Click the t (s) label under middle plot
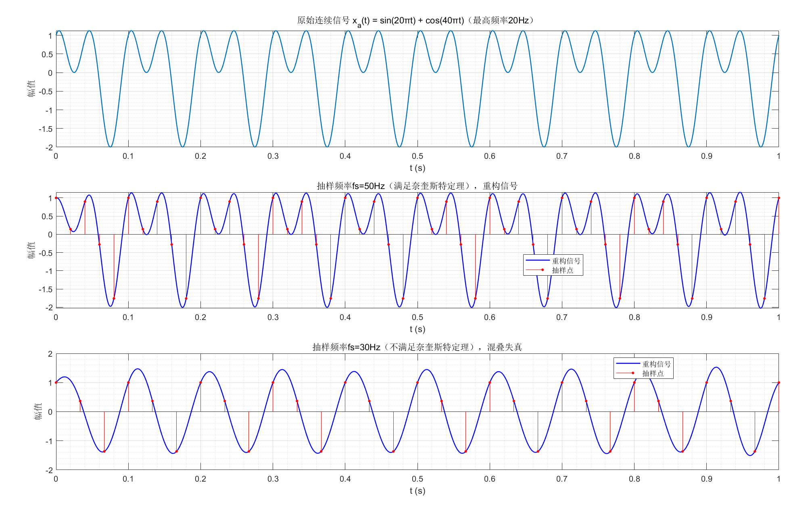This screenshot has height=507, width=812. pyautogui.click(x=417, y=329)
